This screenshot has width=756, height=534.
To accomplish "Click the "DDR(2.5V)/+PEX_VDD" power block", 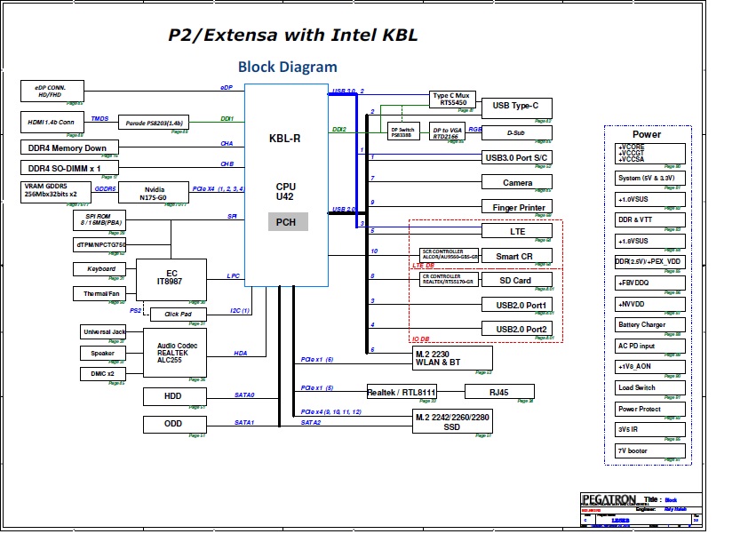I will [650, 262].
